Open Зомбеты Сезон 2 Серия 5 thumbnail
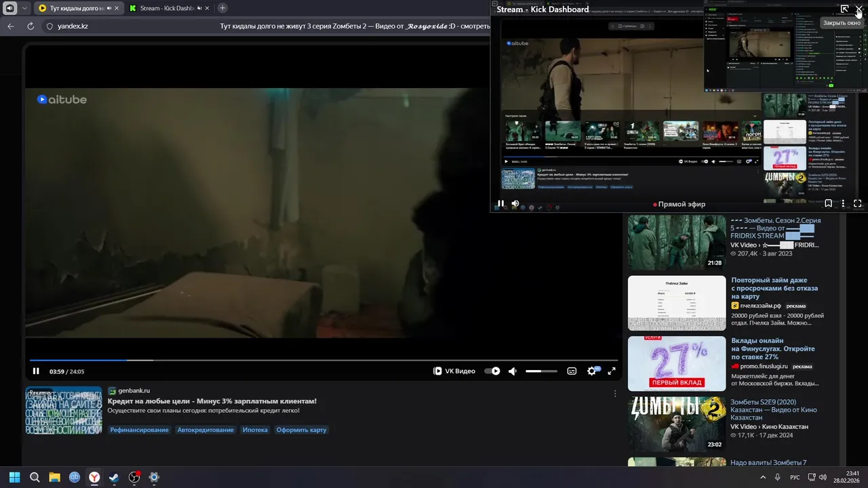 point(677,242)
